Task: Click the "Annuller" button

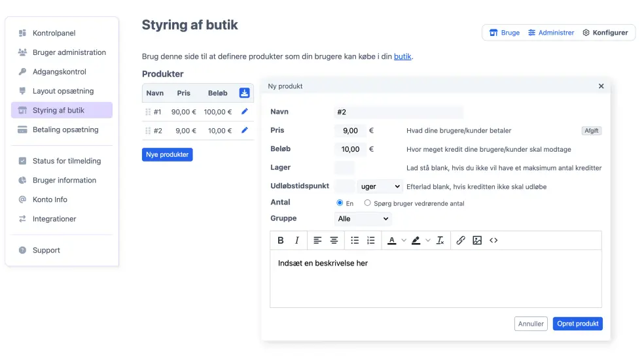Action: point(531,324)
